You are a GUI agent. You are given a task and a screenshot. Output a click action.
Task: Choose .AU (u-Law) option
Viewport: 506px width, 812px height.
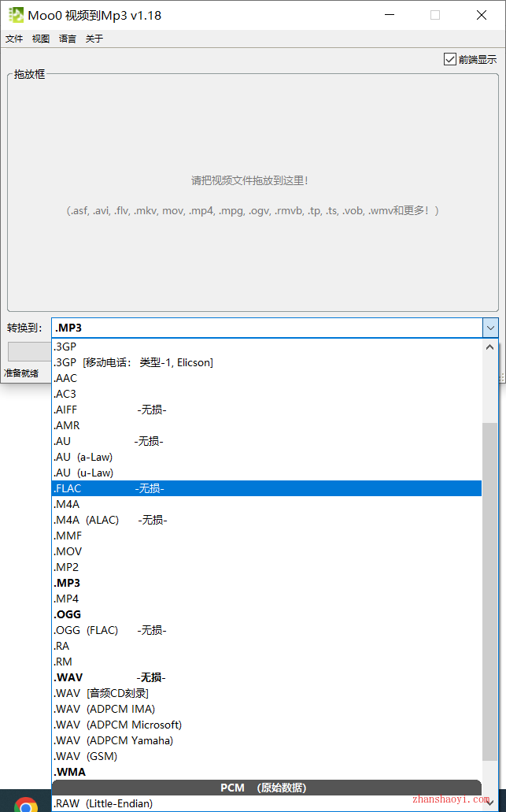click(x=267, y=473)
